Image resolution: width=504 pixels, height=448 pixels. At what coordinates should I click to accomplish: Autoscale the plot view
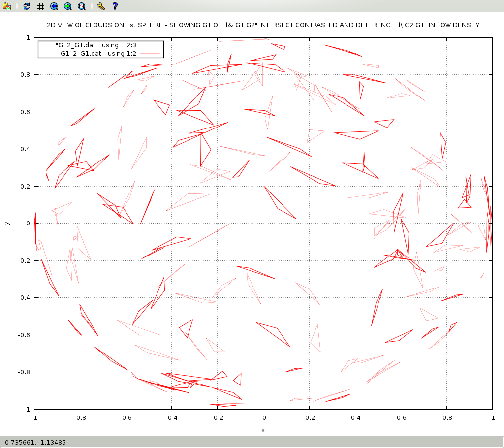point(82,6)
